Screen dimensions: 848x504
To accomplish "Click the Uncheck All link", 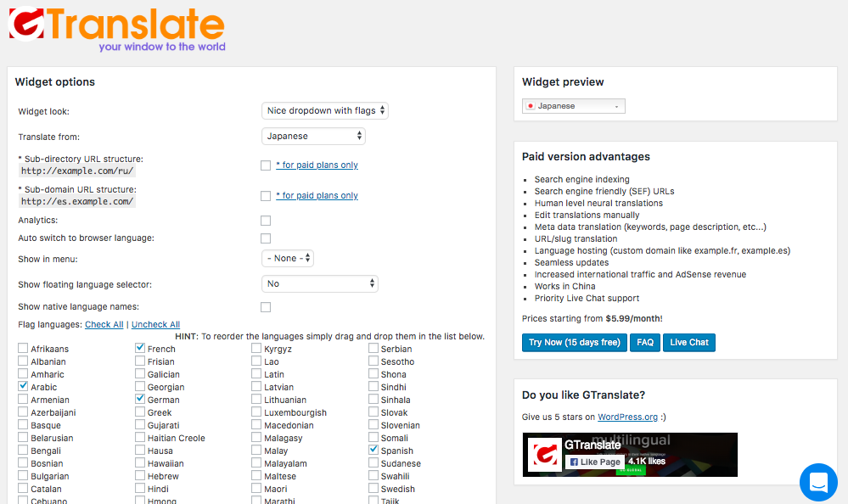I will (x=155, y=324).
